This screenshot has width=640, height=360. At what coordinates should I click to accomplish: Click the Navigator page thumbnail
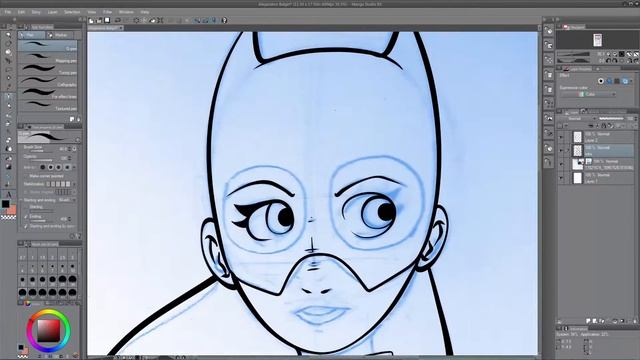coord(598,40)
